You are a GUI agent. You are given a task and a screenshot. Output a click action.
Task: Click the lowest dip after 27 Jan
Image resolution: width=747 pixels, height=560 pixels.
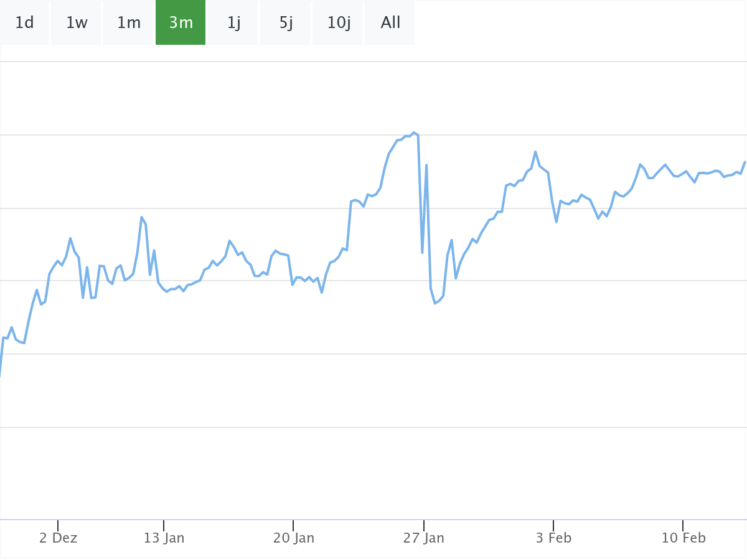(x=435, y=303)
